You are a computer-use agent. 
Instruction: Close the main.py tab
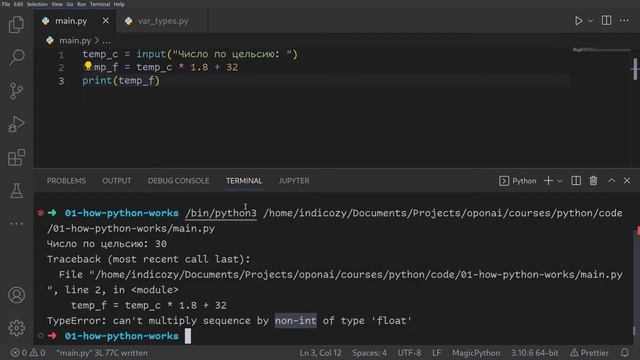tap(106, 20)
